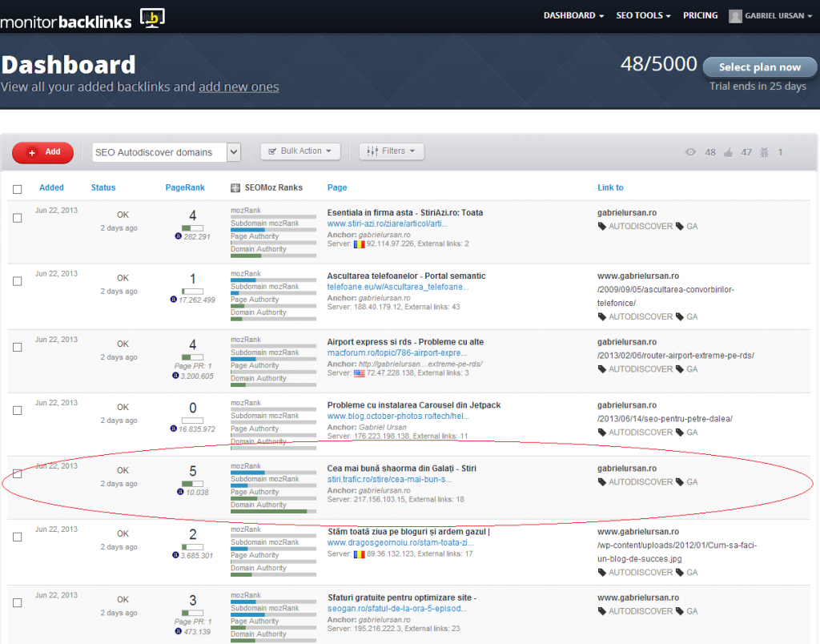Click AUTODISCOVER tag icon in stiri-azi.ro row
The height and width of the screenshot is (644, 820).
(602, 227)
